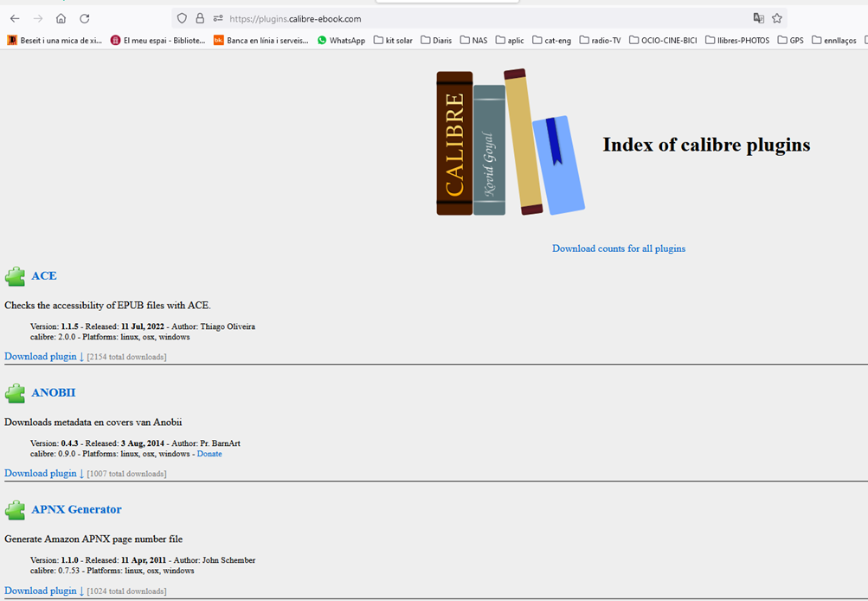Open the GPS bookmarks folder

tap(790, 40)
